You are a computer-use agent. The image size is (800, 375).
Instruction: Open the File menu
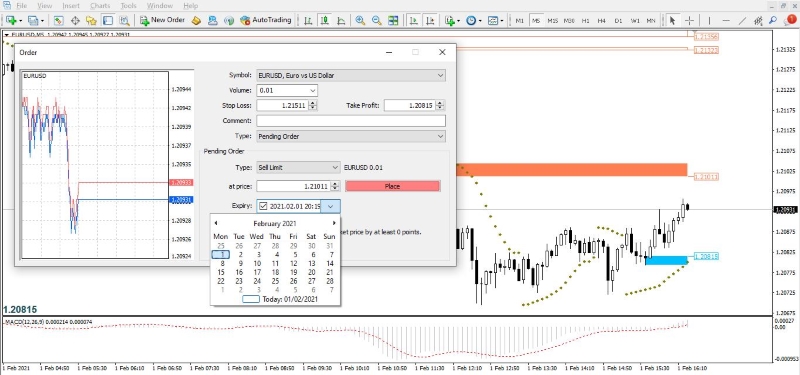(21, 6)
